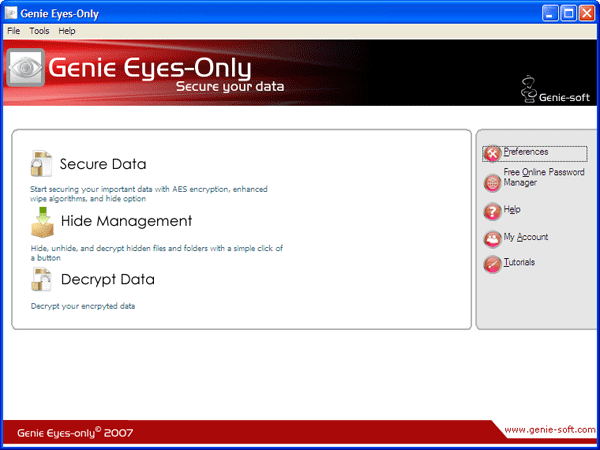Click the Free Online Password Manager globe icon
The width and height of the screenshot is (600, 450).
[x=492, y=183]
